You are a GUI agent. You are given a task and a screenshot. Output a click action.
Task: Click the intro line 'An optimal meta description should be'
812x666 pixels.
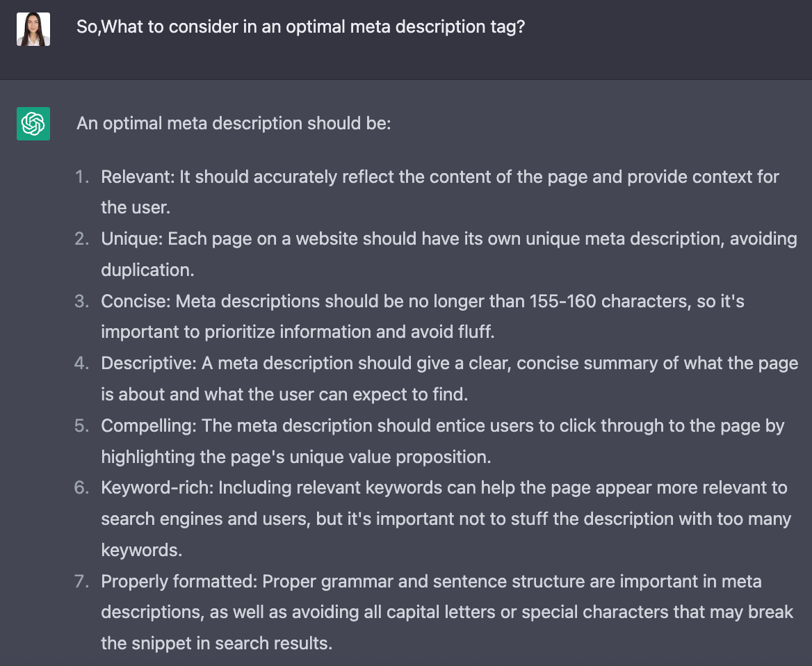[x=234, y=124]
